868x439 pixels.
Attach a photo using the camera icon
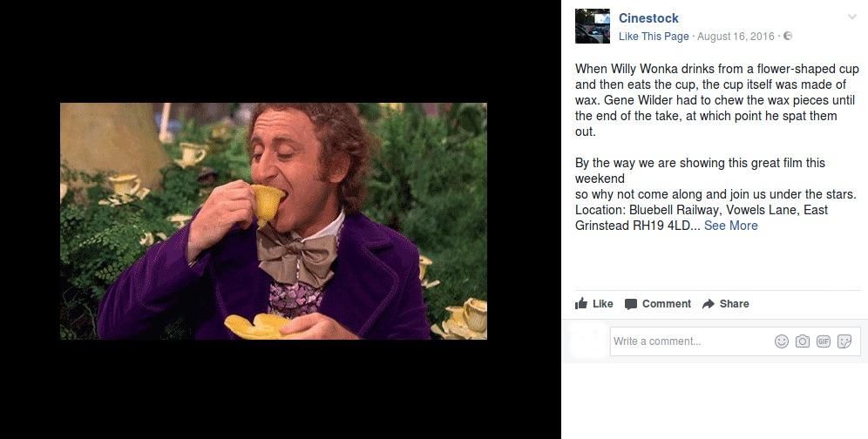tap(802, 341)
